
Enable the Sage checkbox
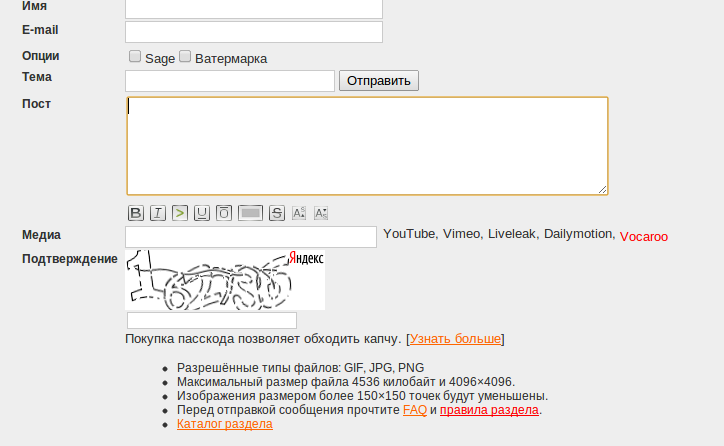[135, 56]
